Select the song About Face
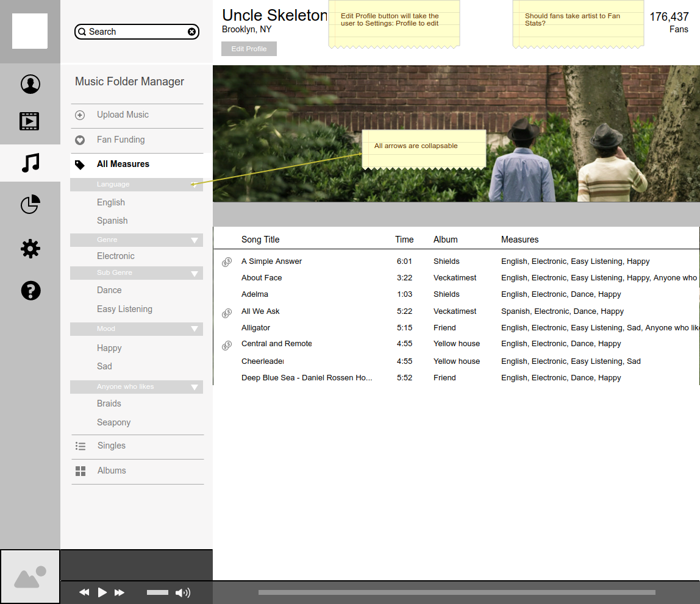Image resolution: width=700 pixels, height=604 pixels. (262, 278)
